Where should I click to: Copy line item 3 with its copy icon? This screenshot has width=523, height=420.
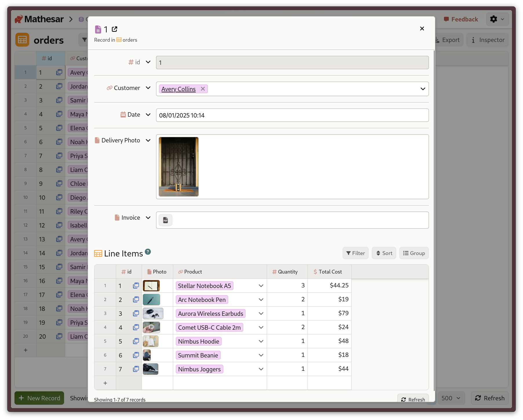pyautogui.click(x=136, y=313)
